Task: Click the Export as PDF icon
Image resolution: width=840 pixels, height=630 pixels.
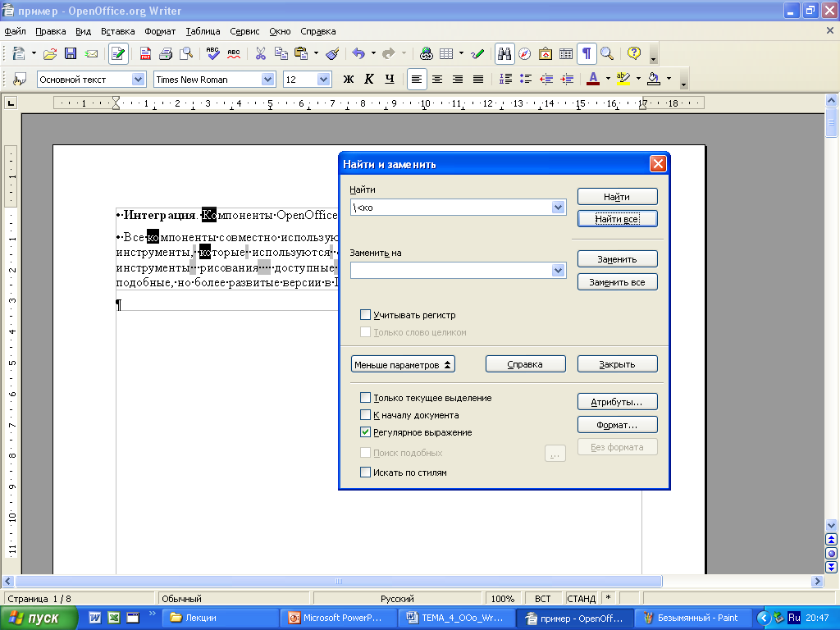Action: click(145, 53)
